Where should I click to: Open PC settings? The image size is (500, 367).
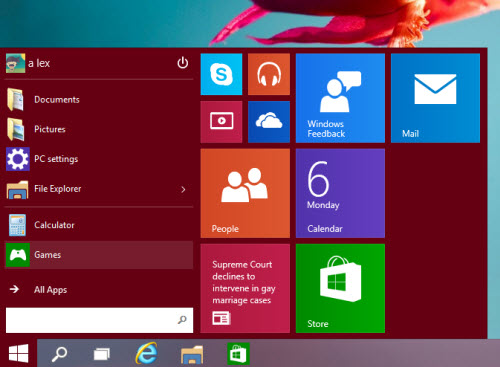[x=99, y=159]
